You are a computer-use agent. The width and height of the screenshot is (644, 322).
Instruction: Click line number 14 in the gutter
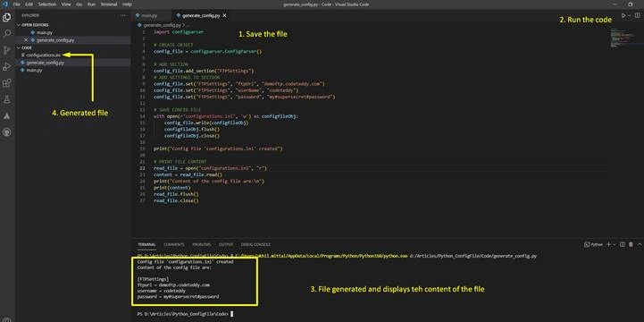[143, 116]
